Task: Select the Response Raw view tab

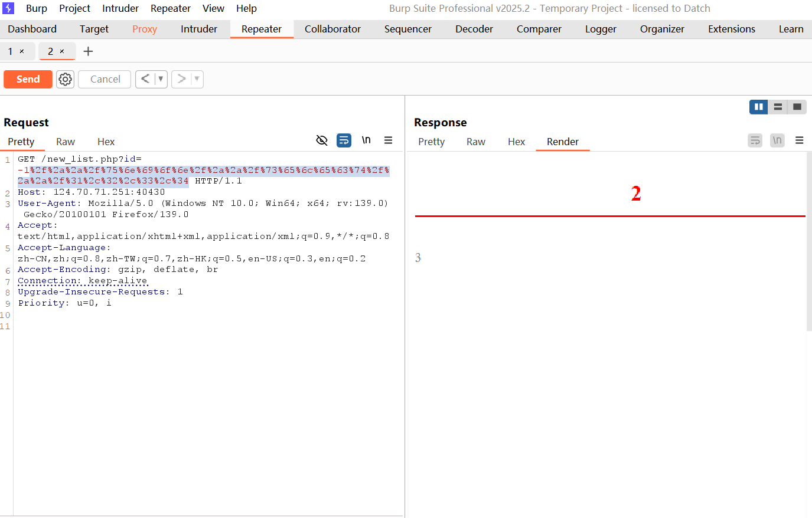Action: coord(476,142)
